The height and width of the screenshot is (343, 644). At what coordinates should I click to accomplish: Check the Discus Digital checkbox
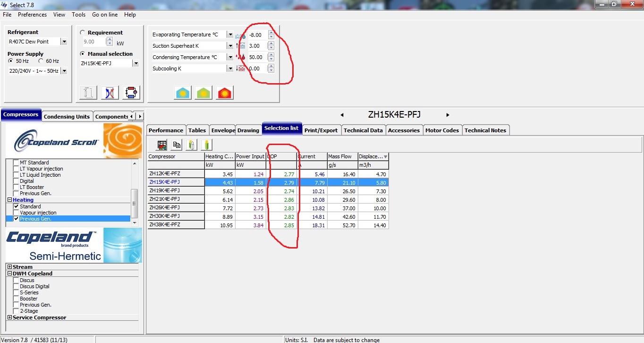[x=17, y=286]
